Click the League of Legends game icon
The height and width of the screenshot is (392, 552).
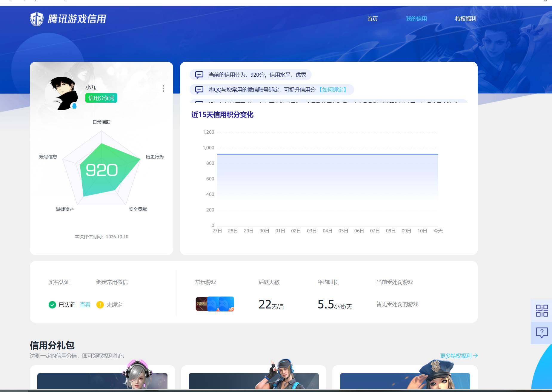pos(202,304)
